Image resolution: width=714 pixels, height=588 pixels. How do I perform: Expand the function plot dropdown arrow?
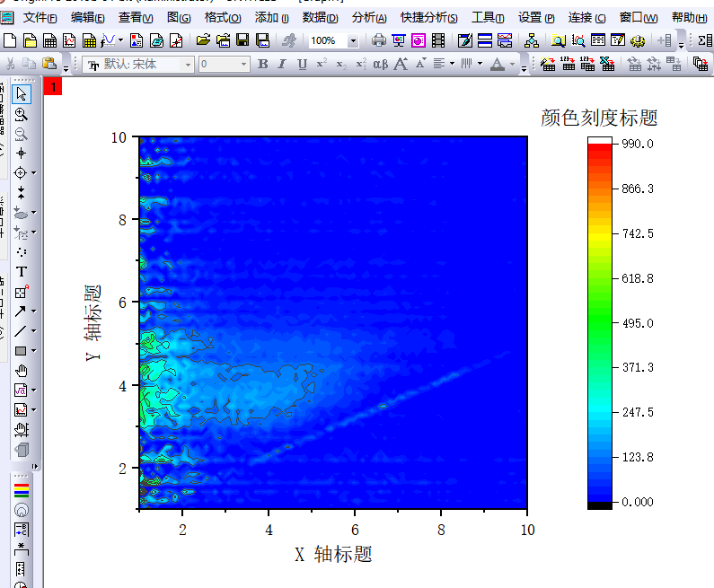click(120, 40)
